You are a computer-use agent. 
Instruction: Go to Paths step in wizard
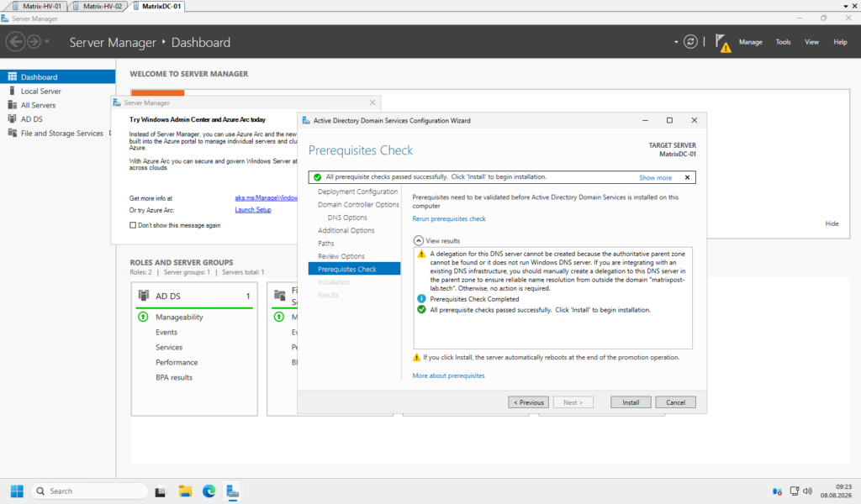(325, 243)
